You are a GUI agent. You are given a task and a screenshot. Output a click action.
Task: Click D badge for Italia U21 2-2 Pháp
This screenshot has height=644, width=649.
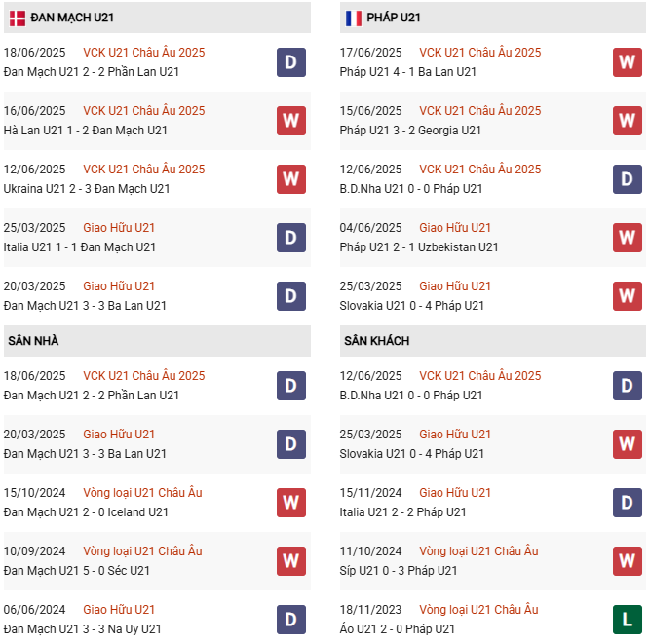(628, 503)
